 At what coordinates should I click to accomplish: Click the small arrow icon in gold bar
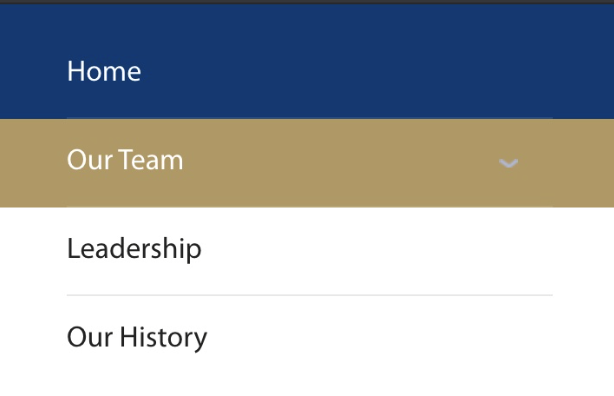click(508, 163)
